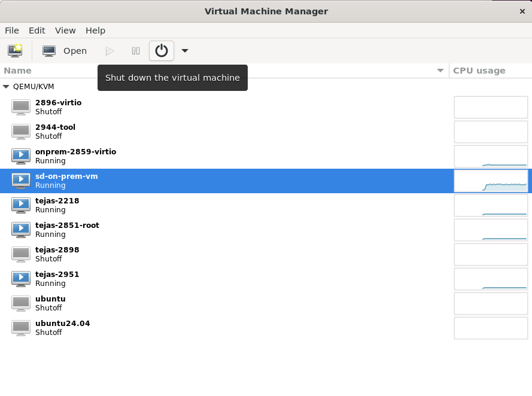Screen dimensions: 532x396
Task: Open the selected virtual machine console
Action: (65, 51)
